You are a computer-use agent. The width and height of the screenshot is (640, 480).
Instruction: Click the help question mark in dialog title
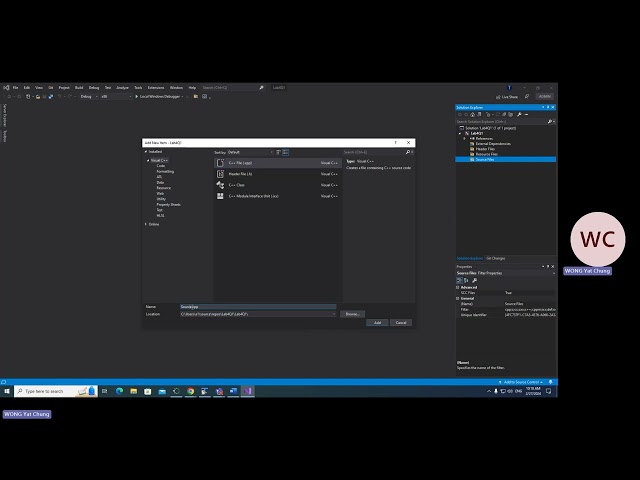[x=395, y=142]
